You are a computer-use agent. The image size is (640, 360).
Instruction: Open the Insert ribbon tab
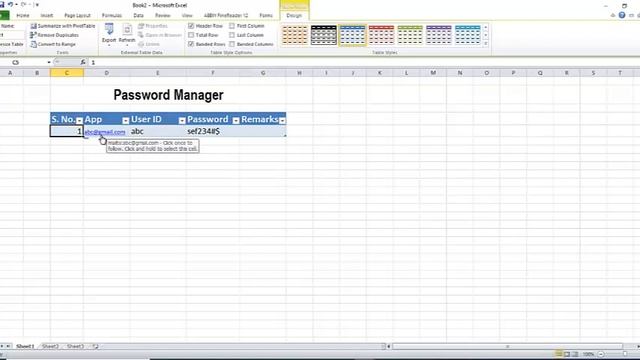click(47, 16)
